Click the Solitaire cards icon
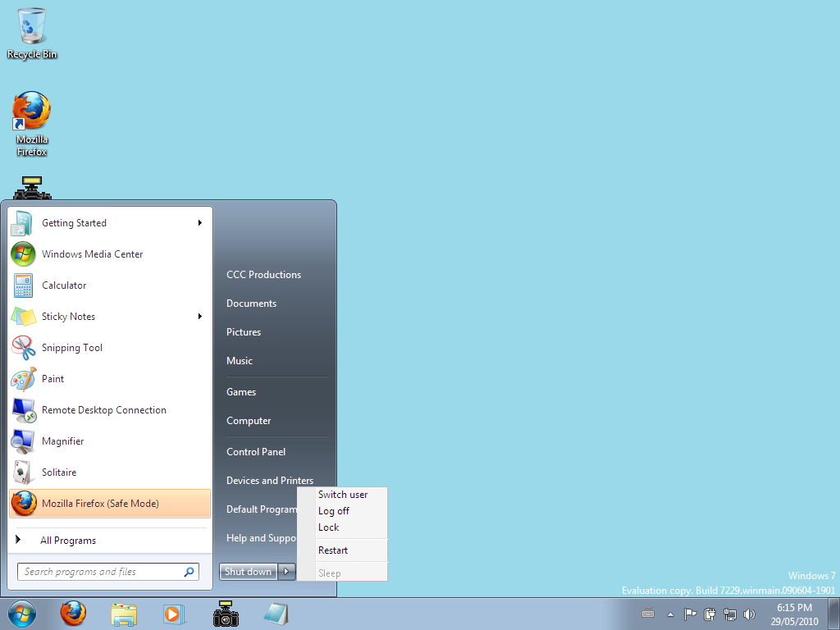The height and width of the screenshot is (630, 840). click(x=22, y=472)
